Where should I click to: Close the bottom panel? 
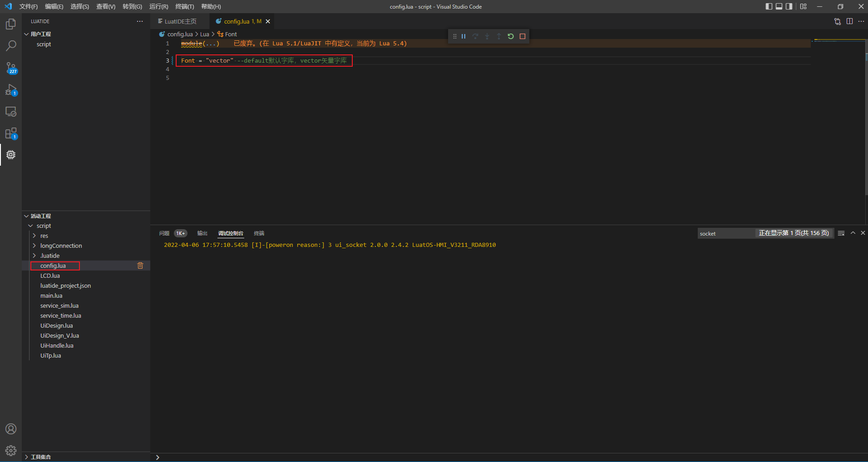[x=863, y=233]
